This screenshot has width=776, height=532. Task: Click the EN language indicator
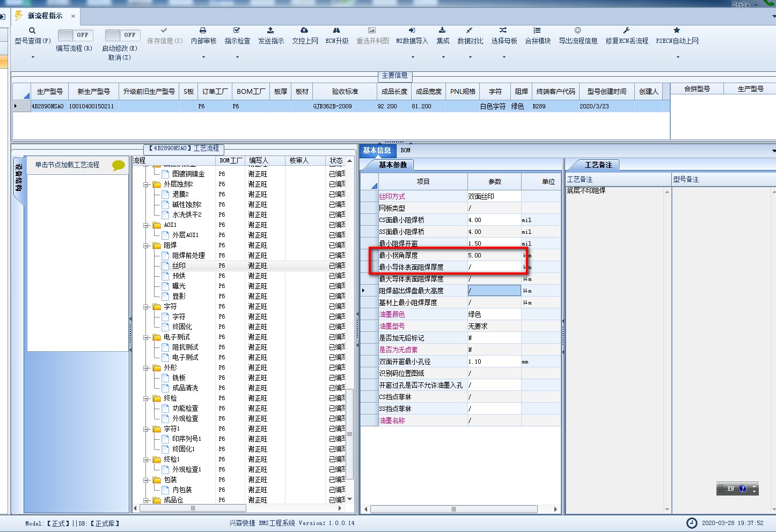pos(730,489)
